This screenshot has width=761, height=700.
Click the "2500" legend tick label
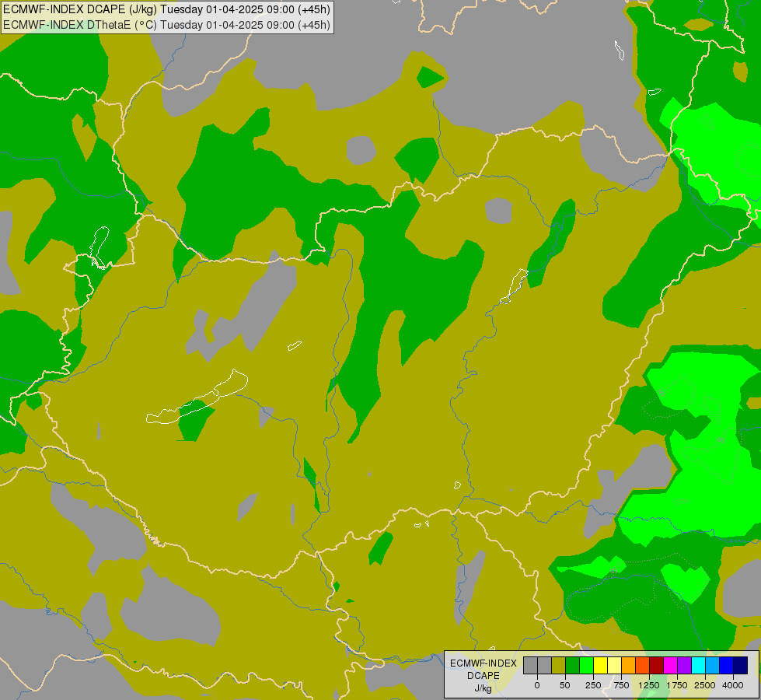coord(705,685)
